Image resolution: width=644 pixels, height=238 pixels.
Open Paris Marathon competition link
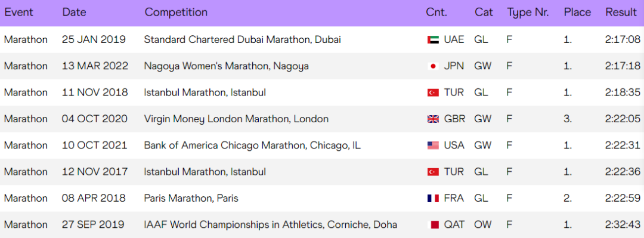[x=191, y=199]
